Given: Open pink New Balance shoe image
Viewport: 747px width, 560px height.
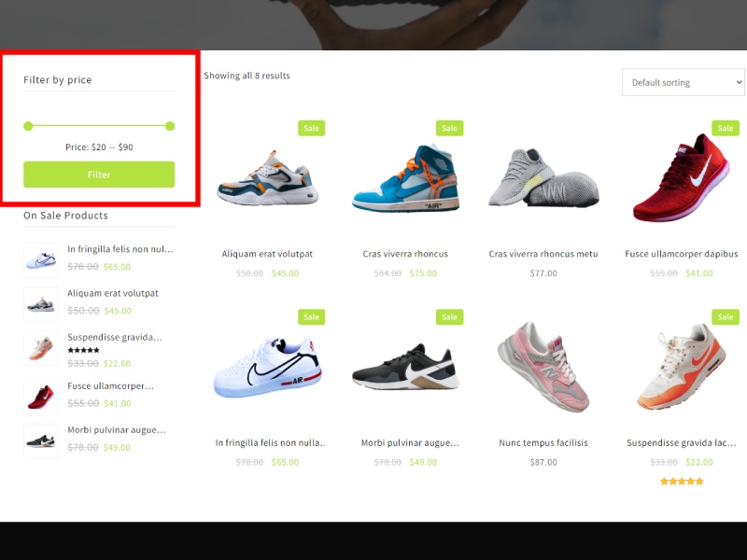Looking at the screenshot, I should pos(543,368).
